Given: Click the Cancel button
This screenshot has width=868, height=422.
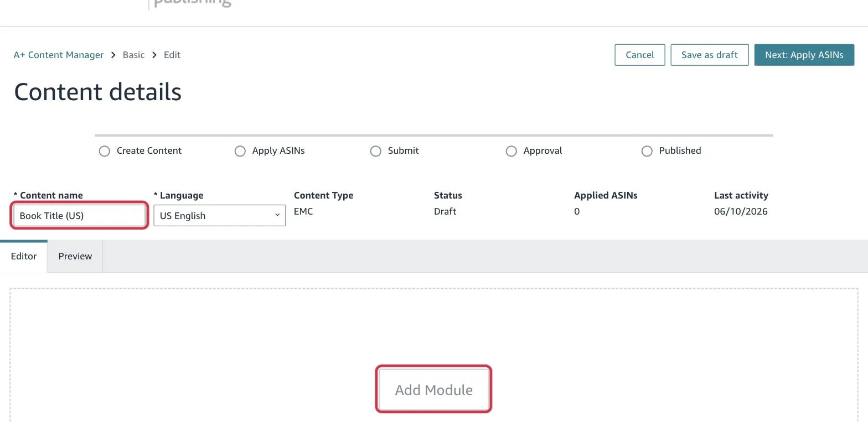Looking at the screenshot, I should click(640, 55).
